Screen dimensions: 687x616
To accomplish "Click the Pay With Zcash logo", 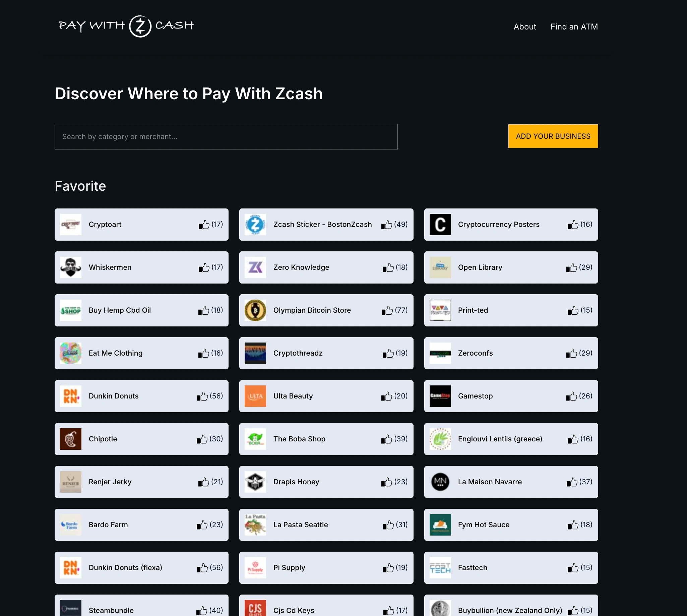I will click(x=126, y=26).
